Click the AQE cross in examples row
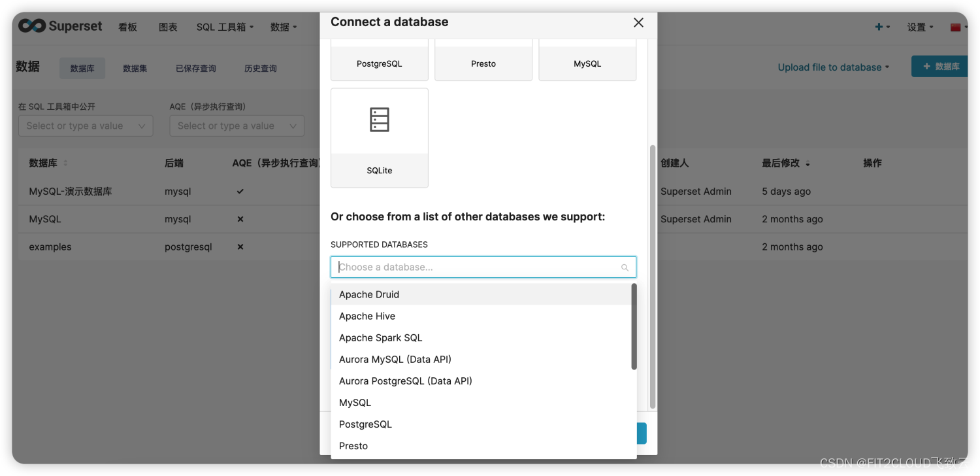This screenshot has height=476, width=980. (x=240, y=246)
